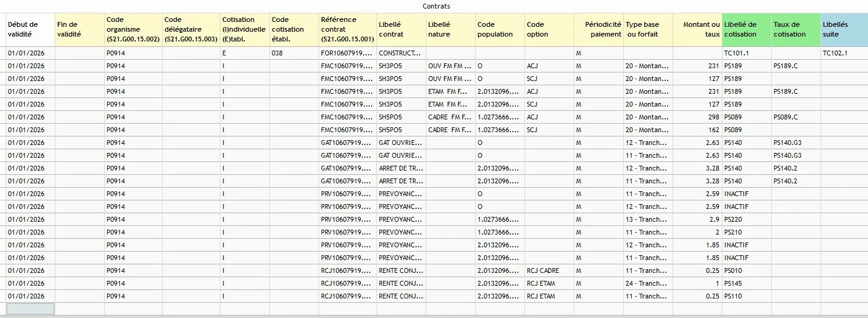Select the Libellé de cotisation green header

point(747,30)
